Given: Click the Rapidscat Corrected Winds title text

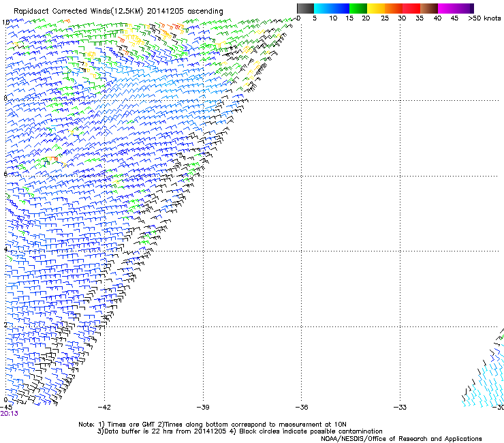Looking at the screenshot, I should coord(119,11).
